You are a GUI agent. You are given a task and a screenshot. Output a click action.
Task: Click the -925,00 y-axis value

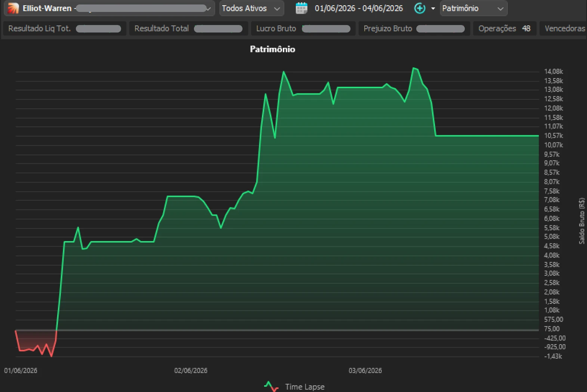click(x=555, y=347)
